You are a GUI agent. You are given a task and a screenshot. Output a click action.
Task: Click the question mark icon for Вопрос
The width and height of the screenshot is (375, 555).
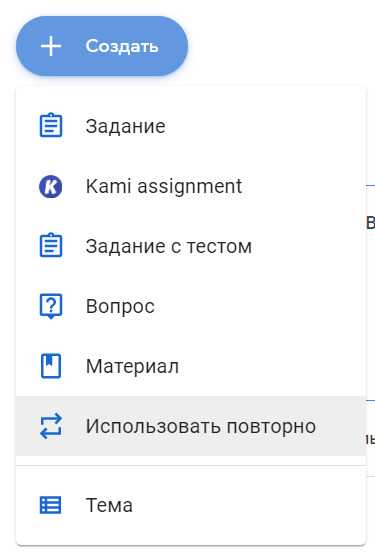point(51,306)
